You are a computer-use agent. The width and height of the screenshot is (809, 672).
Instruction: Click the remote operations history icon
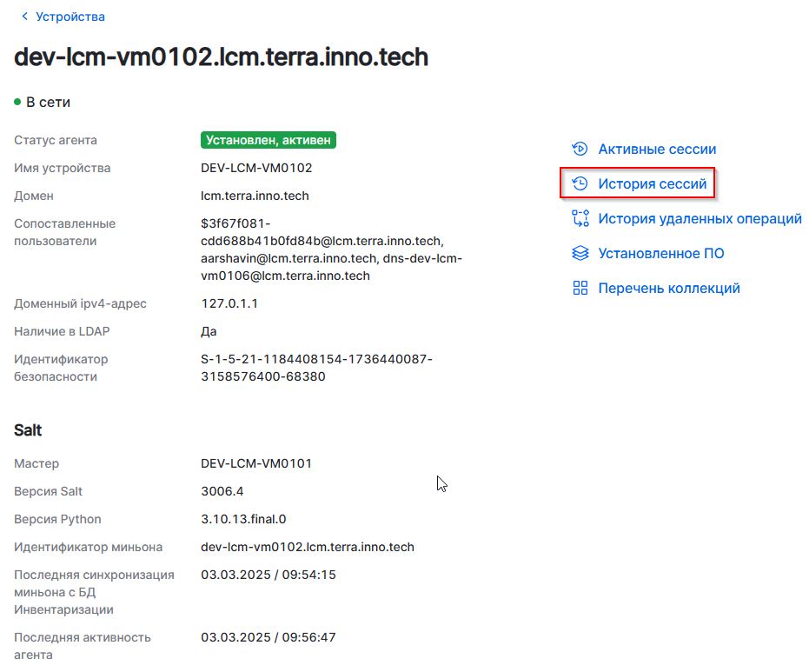[580, 219]
